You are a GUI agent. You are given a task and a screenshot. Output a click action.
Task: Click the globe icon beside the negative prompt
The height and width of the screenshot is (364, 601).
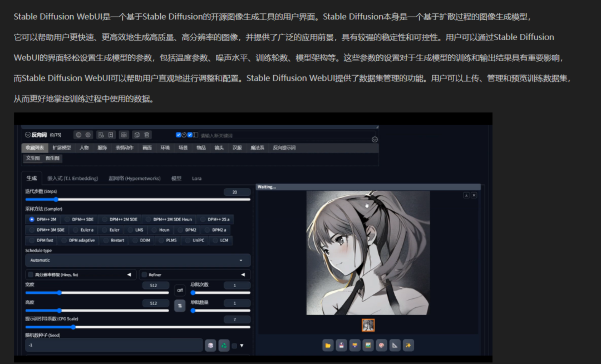(78, 135)
